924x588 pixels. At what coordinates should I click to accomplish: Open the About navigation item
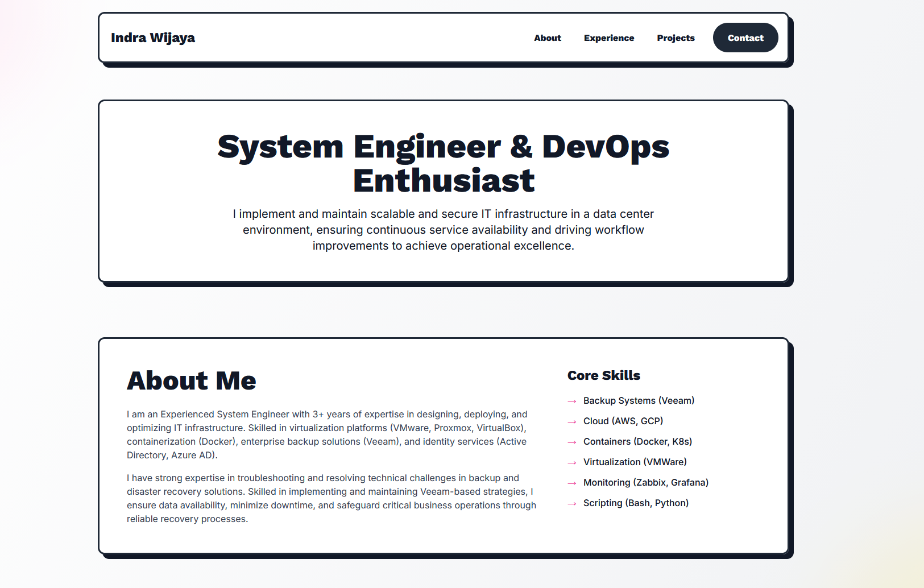[x=547, y=38]
